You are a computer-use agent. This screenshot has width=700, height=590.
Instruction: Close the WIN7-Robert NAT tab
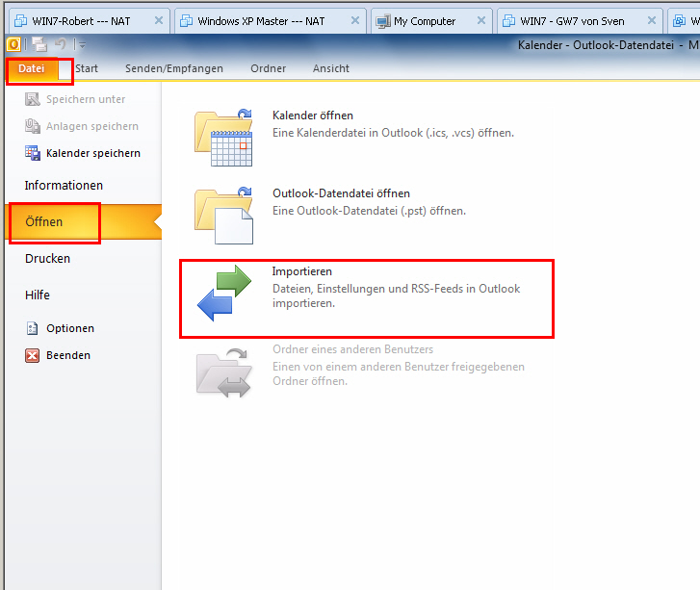159,20
